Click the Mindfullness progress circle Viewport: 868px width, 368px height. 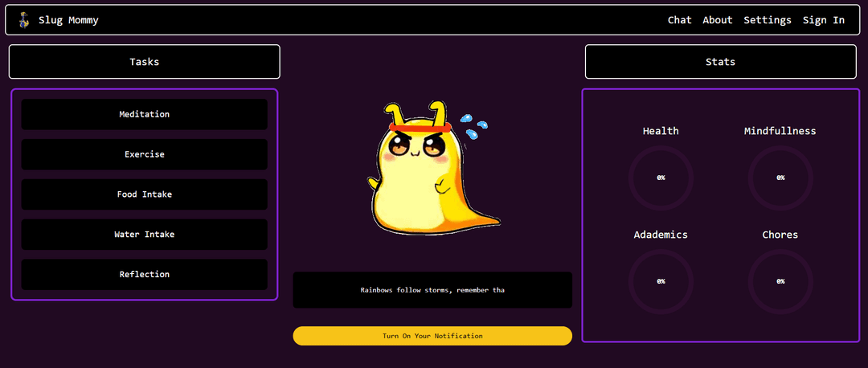coord(780,178)
